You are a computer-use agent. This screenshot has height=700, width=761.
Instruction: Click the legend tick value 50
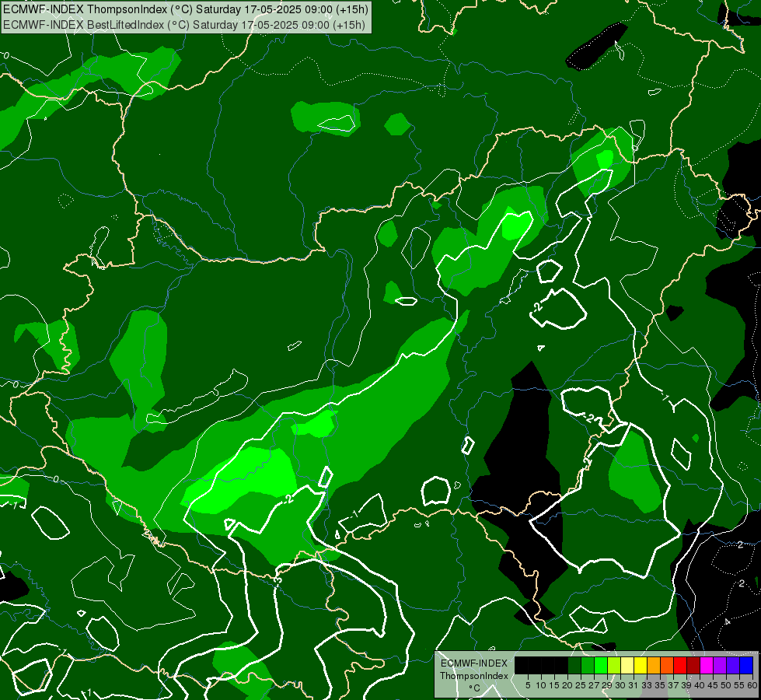[725, 685]
